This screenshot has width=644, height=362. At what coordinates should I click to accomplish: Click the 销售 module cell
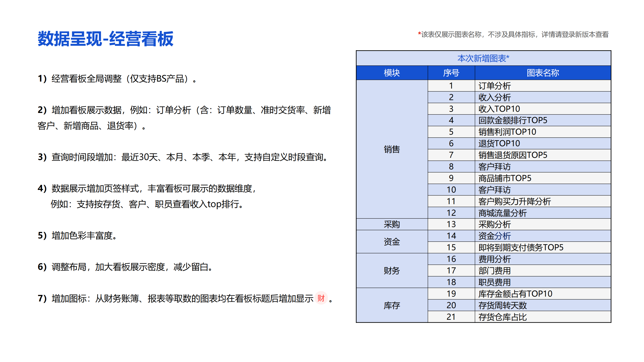pyautogui.click(x=391, y=149)
